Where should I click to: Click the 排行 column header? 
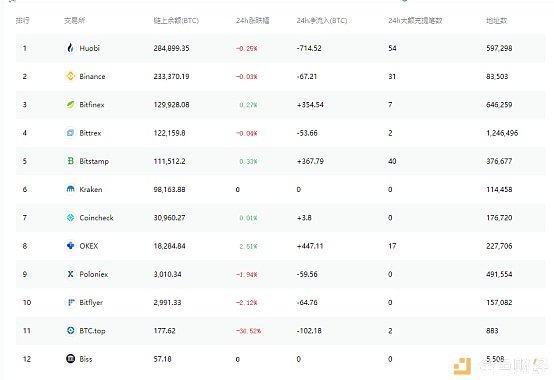(x=23, y=20)
